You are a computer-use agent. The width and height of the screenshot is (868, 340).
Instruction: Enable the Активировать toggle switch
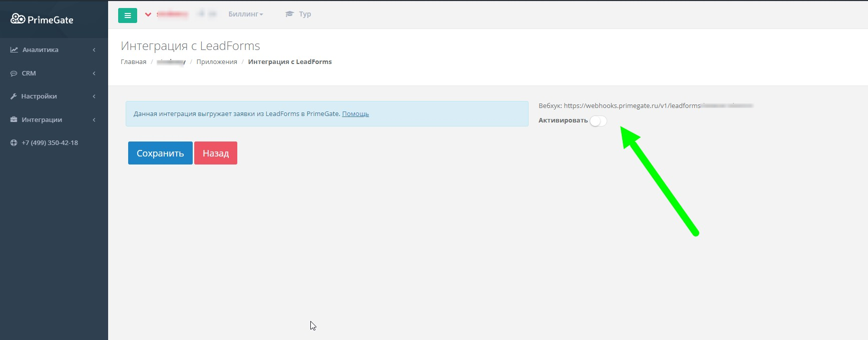pos(598,121)
